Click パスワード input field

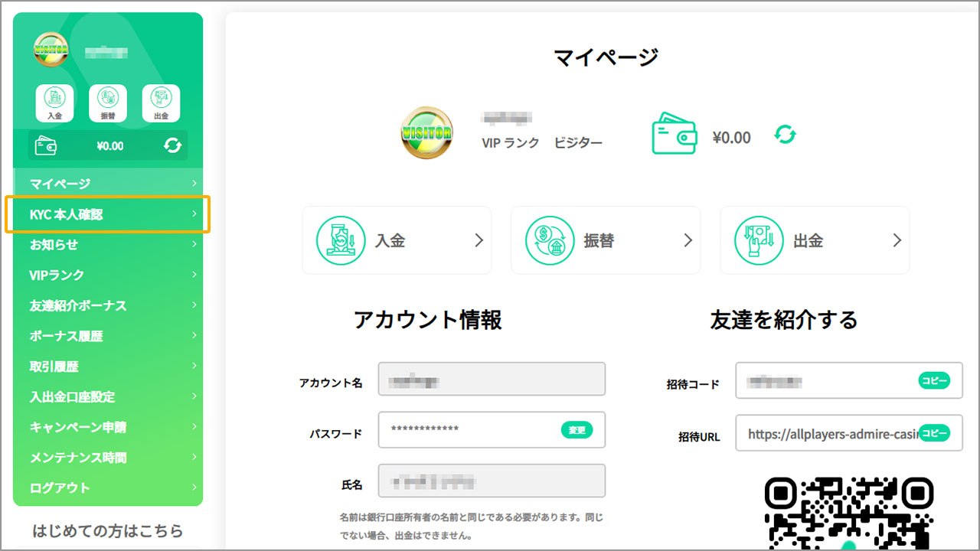tap(492, 429)
